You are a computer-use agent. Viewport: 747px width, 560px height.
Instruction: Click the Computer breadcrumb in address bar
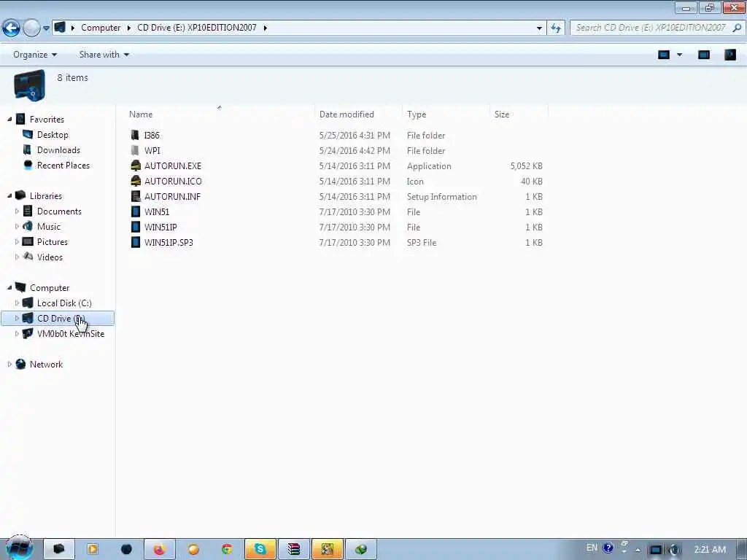101,28
